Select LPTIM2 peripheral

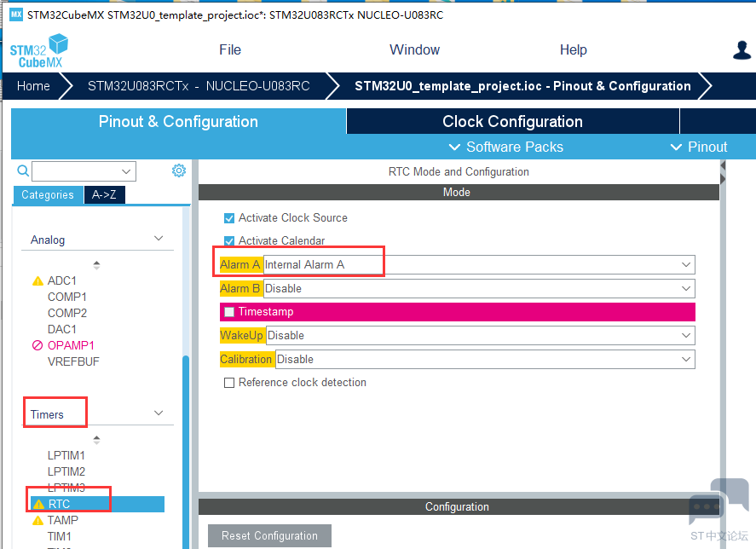pos(66,471)
